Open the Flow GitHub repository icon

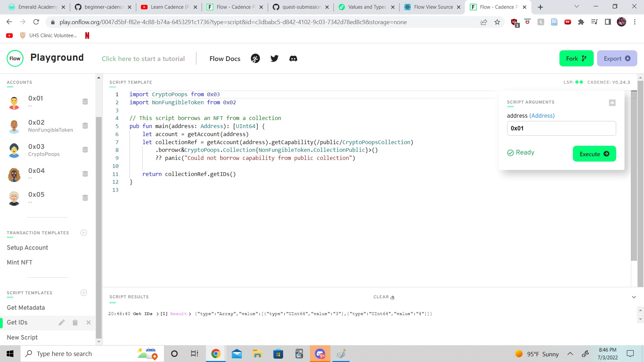tap(255, 58)
